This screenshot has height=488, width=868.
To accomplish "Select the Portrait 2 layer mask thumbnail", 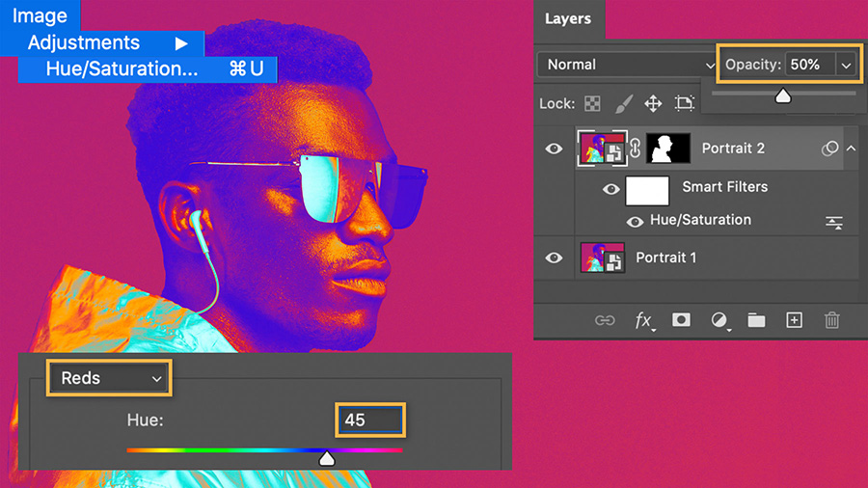I will [x=668, y=149].
